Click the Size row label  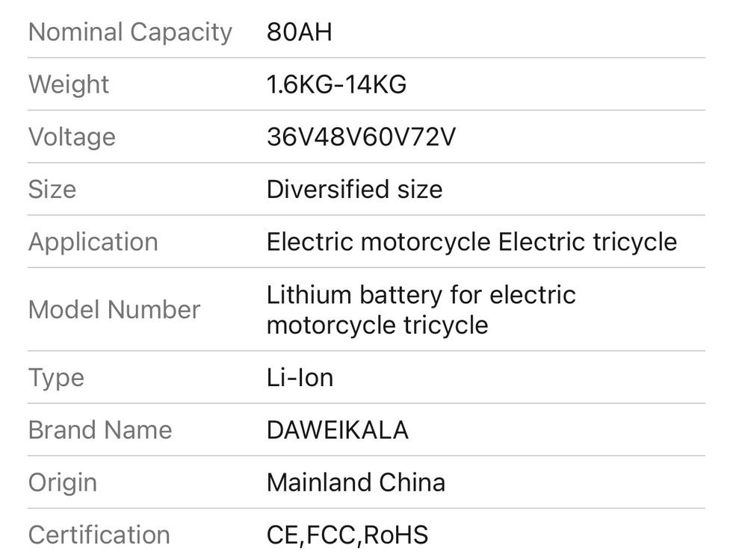(52, 189)
